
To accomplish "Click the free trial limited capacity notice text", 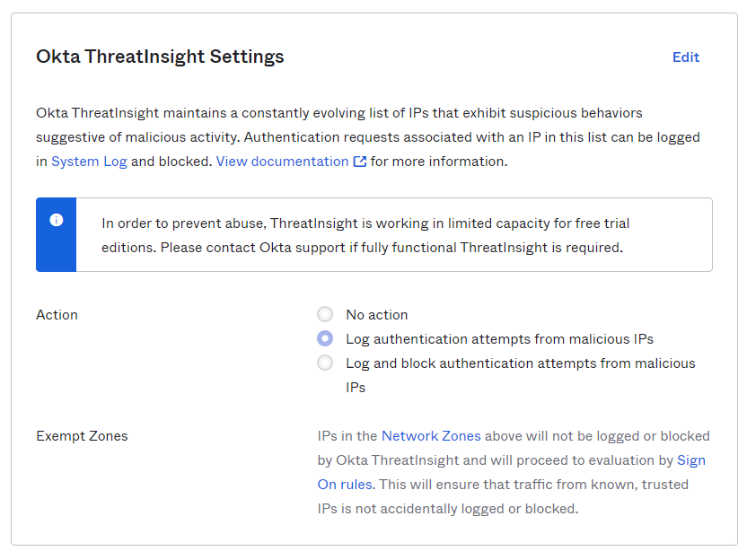I will pyautogui.click(x=365, y=235).
